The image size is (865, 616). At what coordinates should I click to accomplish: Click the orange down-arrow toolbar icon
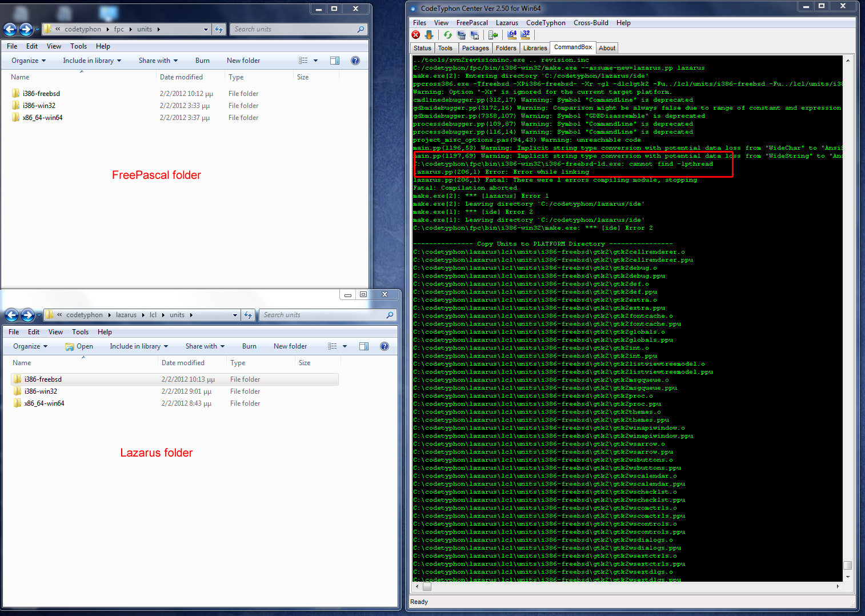point(429,35)
